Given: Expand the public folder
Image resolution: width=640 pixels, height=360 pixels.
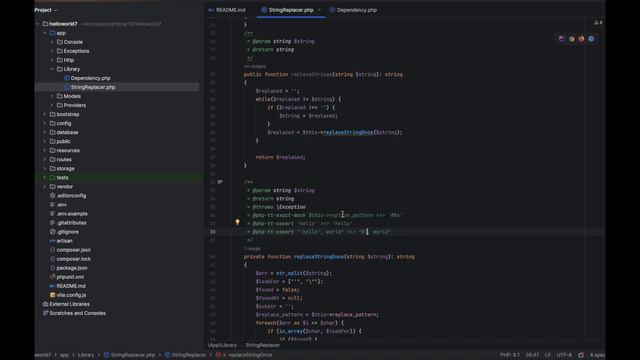Looking at the screenshot, I should click(x=45, y=141).
